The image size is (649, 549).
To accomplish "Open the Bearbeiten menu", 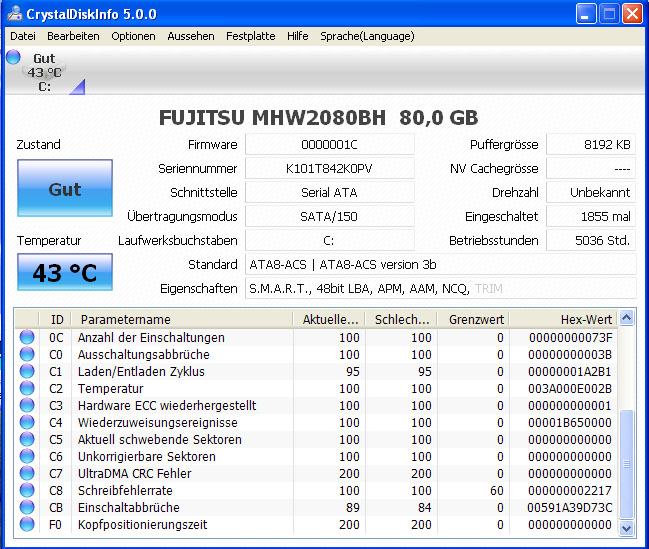I will click(x=73, y=36).
